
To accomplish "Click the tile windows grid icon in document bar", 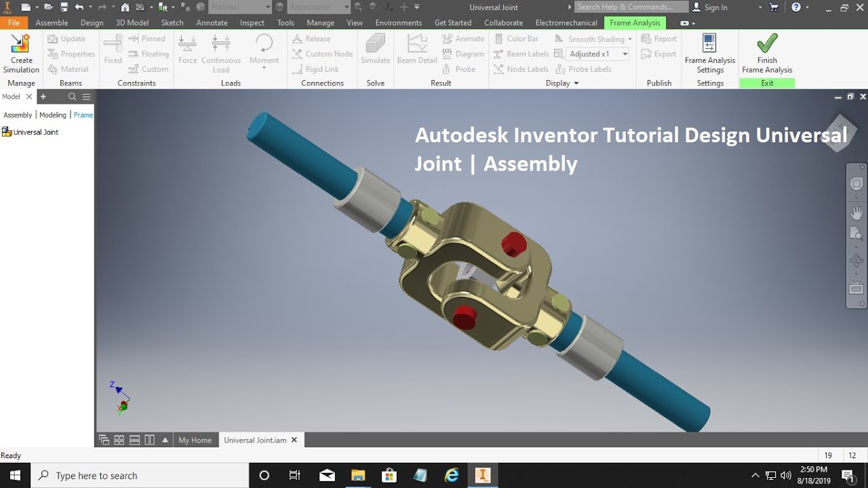I will [x=119, y=440].
